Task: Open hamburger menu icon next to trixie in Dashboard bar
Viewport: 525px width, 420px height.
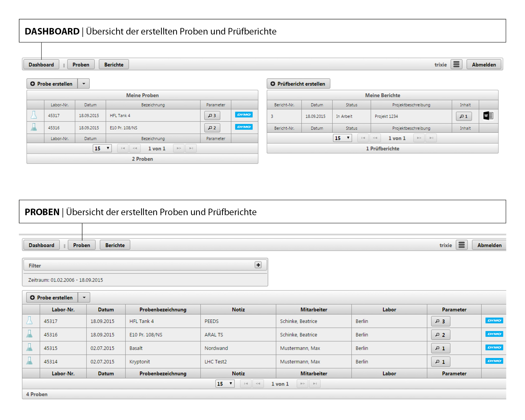Action: (456, 64)
